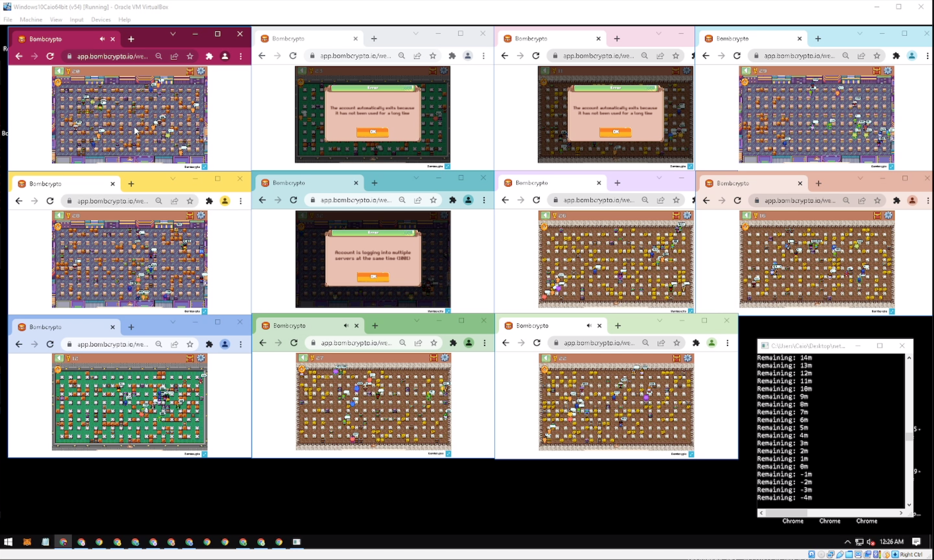Open Chrome three-dot menu in blue window
This screenshot has width=934, height=560.
(x=240, y=344)
